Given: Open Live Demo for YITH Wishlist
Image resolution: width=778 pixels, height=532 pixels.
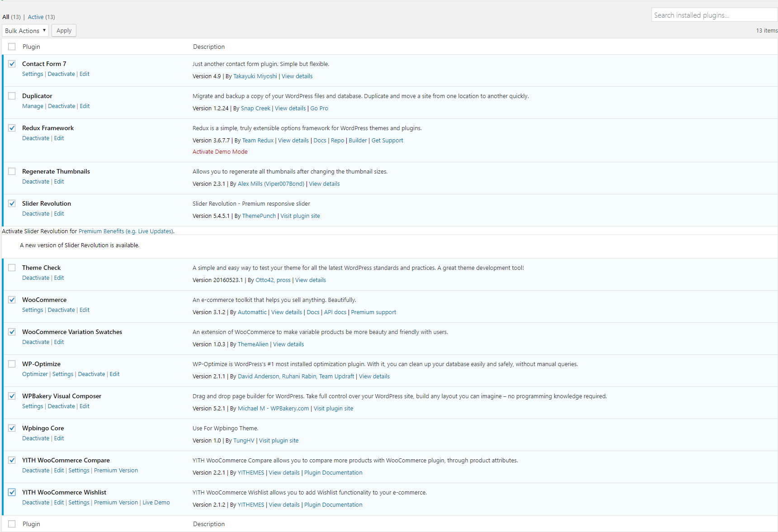Looking at the screenshot, I should pos(156,503).
